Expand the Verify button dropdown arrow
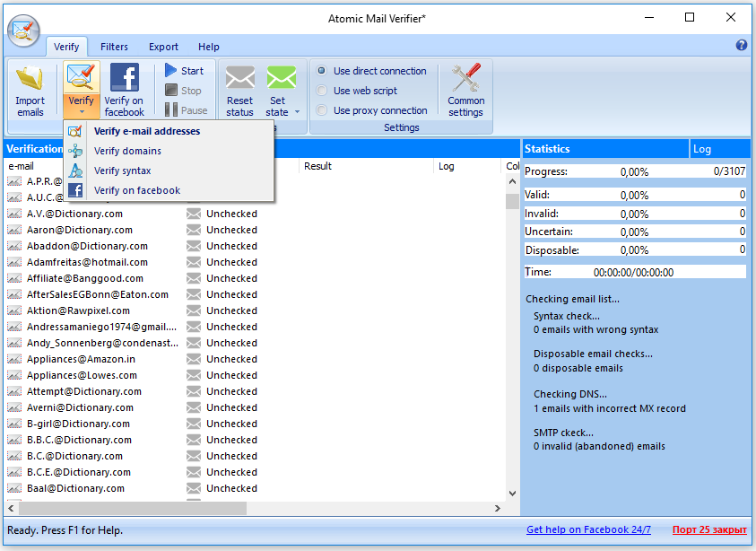Viewport: 756px width, 551px height. coord(82,112)
